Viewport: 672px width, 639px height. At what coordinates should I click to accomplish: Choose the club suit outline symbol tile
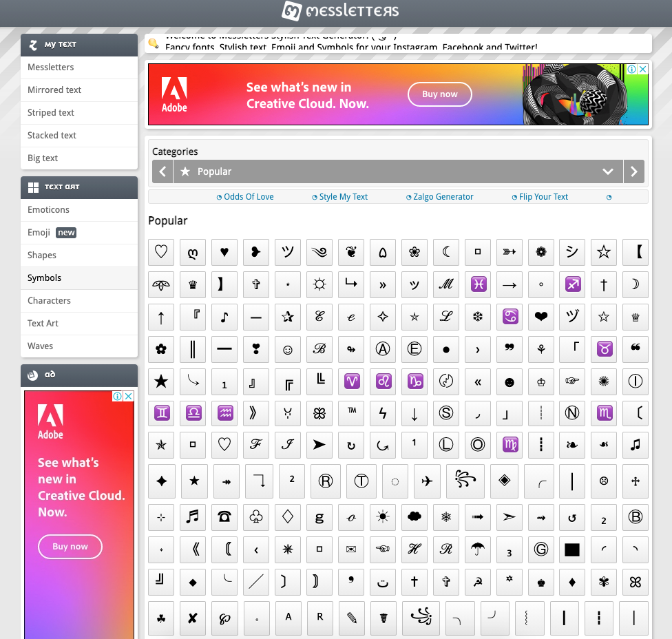256,517
